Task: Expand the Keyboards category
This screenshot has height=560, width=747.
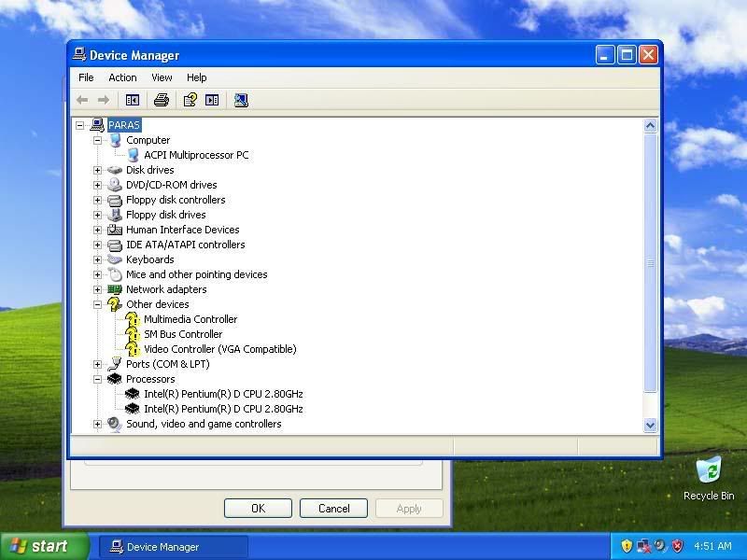Action: (x=97, y=259)
